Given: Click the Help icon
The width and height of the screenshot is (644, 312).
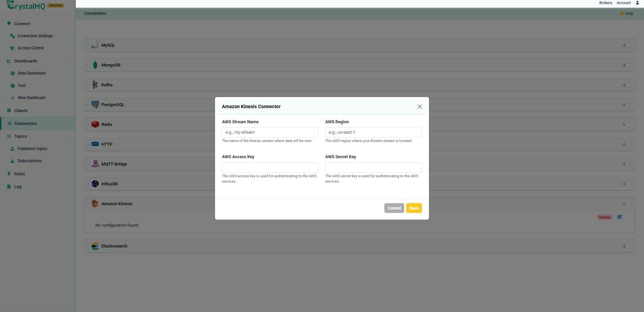Looking at the screenshot, I should [x=622, y=13].
